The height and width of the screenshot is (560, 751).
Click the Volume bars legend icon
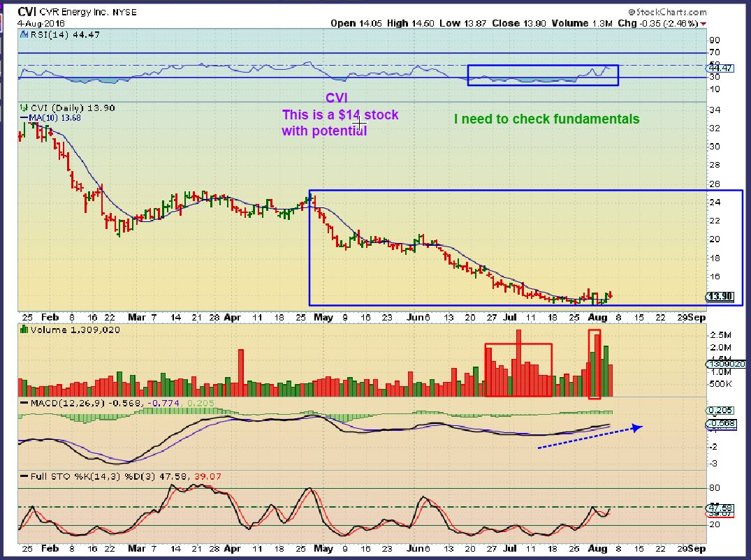tap(24, 330)
